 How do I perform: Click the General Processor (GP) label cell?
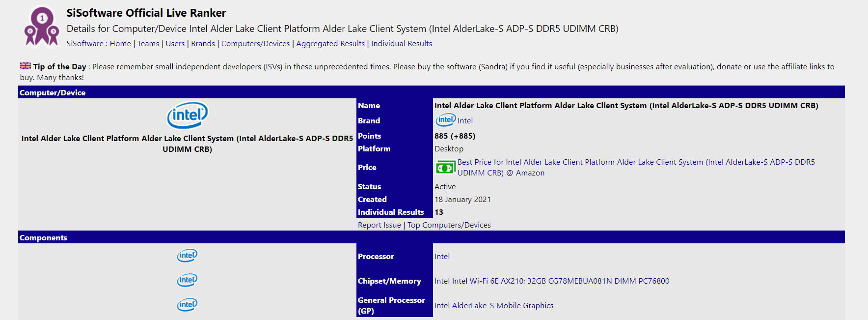tap(395, 305)
